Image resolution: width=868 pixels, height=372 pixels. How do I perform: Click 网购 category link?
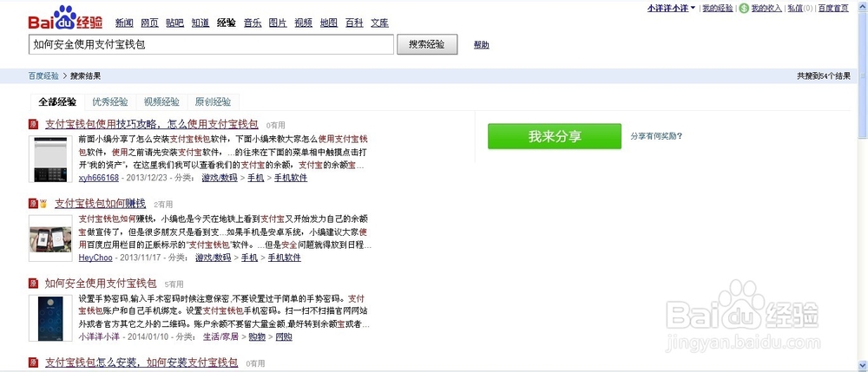click(x=284, y=336)
